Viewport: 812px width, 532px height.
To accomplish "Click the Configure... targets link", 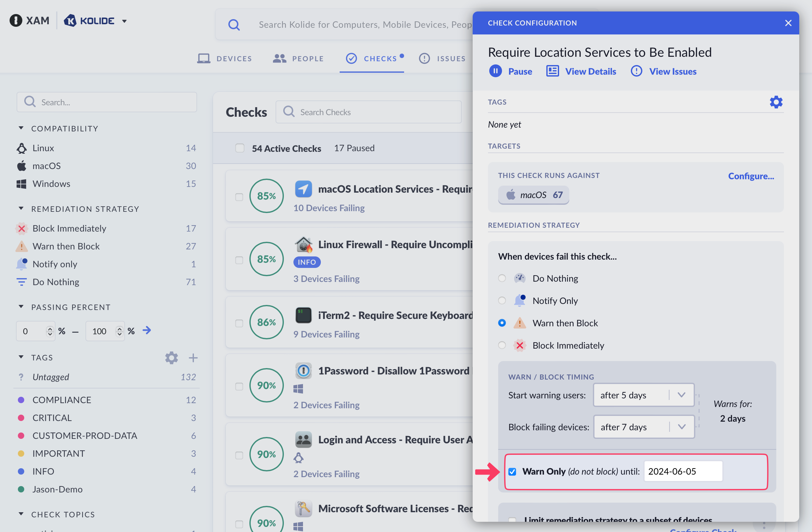I will (750, 176).
